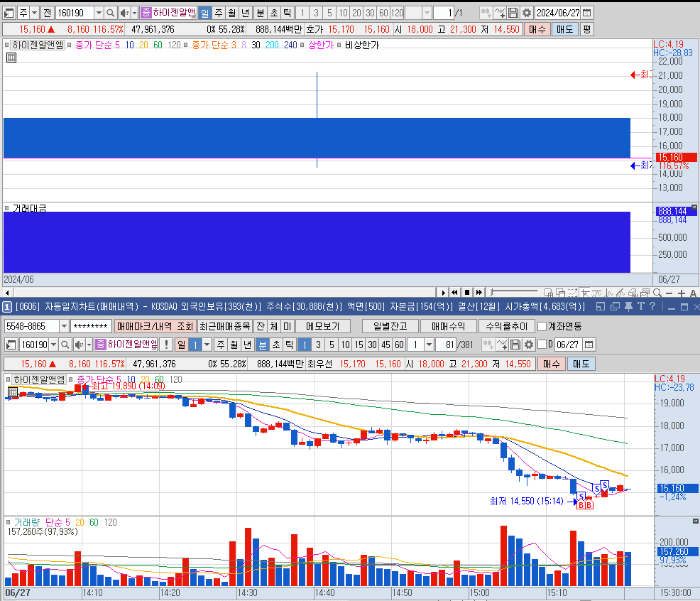Zoom magnifier icon in chart drawing toolbar
The height and width of the screenshot is (601, 700).
657,293
